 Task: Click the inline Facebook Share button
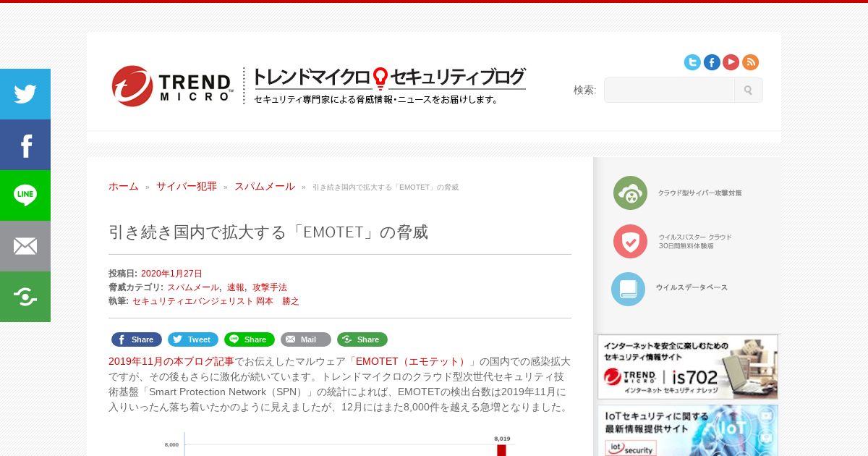(137, 339)
